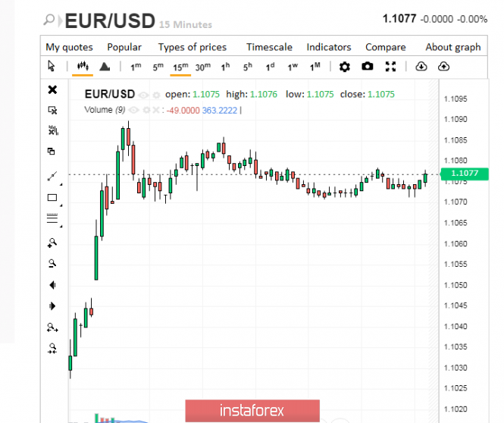Image resolution: width=504 pixels, height=423 pixels.
Task: Toggle Volume indicator visibility eye
Action: pos(133,110)
